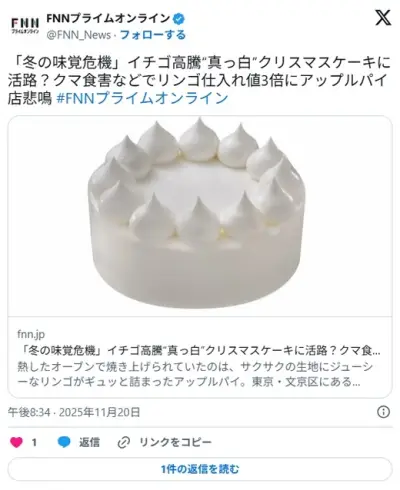Open the FNNプライムオンライン account name
The width and height of the screenshot is (400, 490).
(x=108, y=19)
